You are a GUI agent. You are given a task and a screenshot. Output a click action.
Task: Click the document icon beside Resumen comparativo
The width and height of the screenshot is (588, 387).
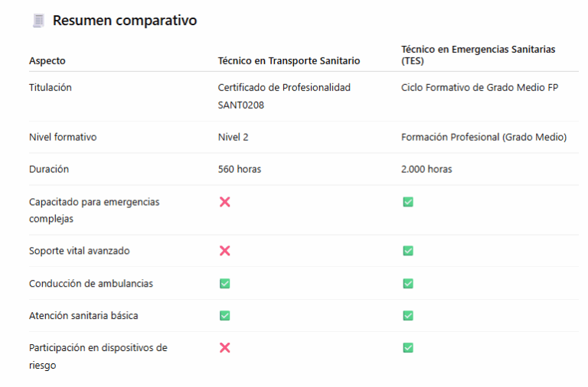[x=38, y=21]
